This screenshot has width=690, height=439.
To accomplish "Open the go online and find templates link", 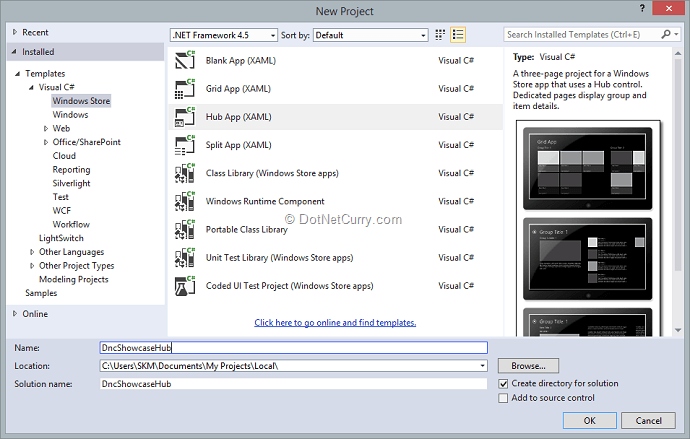I will point(335,322).
